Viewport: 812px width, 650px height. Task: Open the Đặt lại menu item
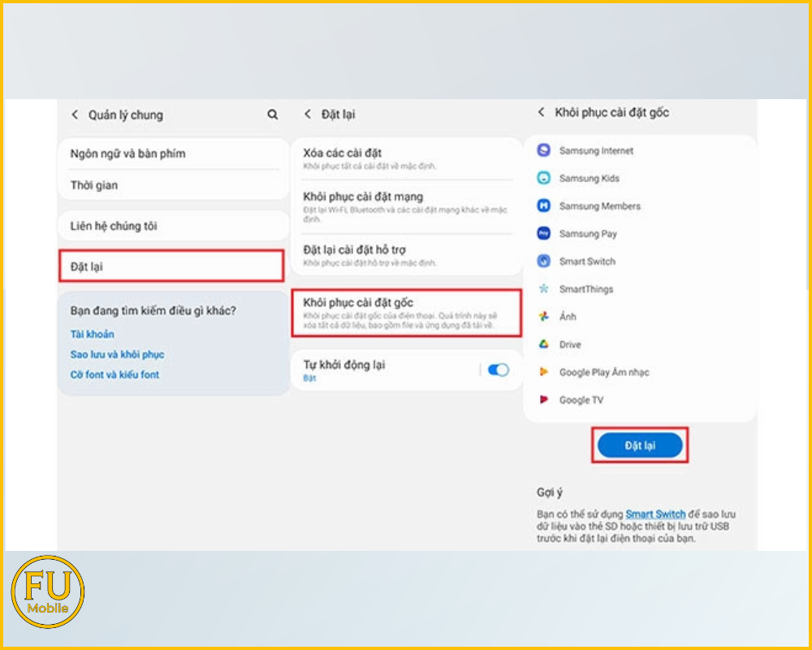click(171, 266)
